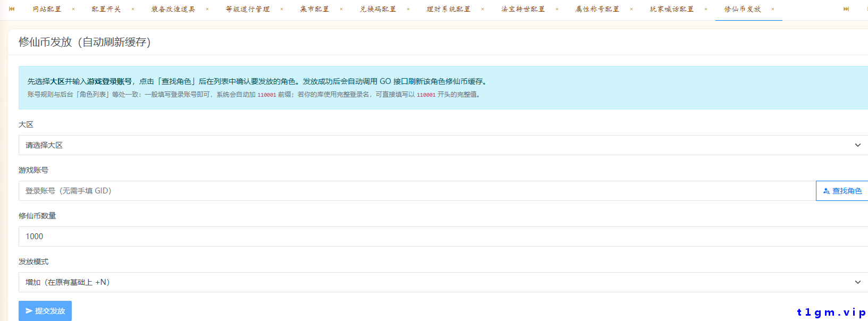
Task: Switch to the 玩家喊话配置 tab
Action: [672, 9]
